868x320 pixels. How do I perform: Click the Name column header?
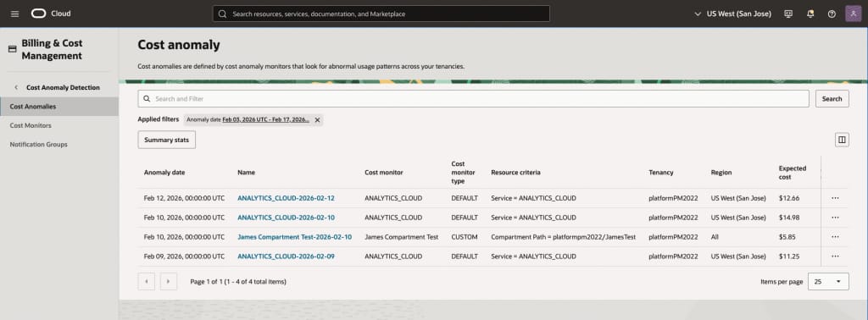coord(246,173)
